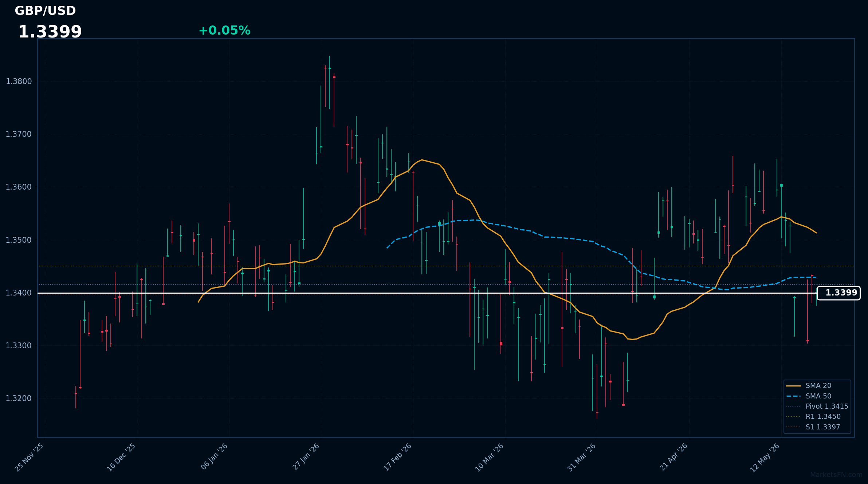Click the 31 Mar '26 date label
This screenshot has width=868, height=484.
581,457
